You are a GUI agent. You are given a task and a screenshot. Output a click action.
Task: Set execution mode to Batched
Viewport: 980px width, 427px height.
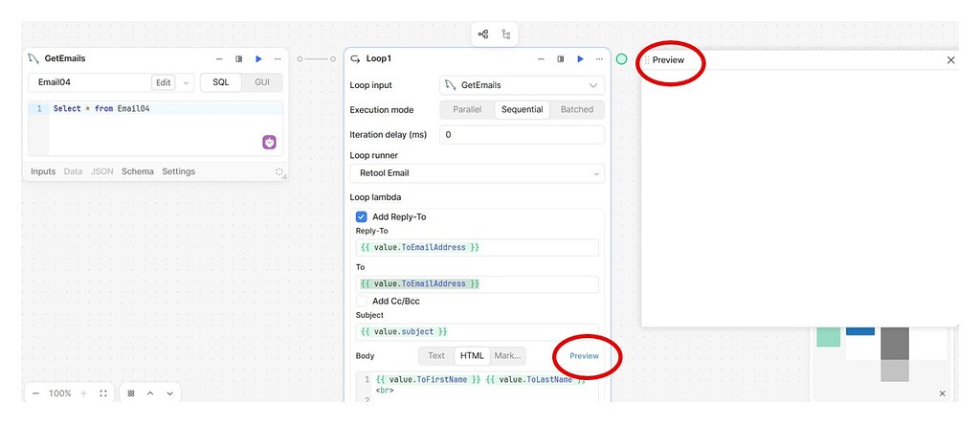pos(577,109)
